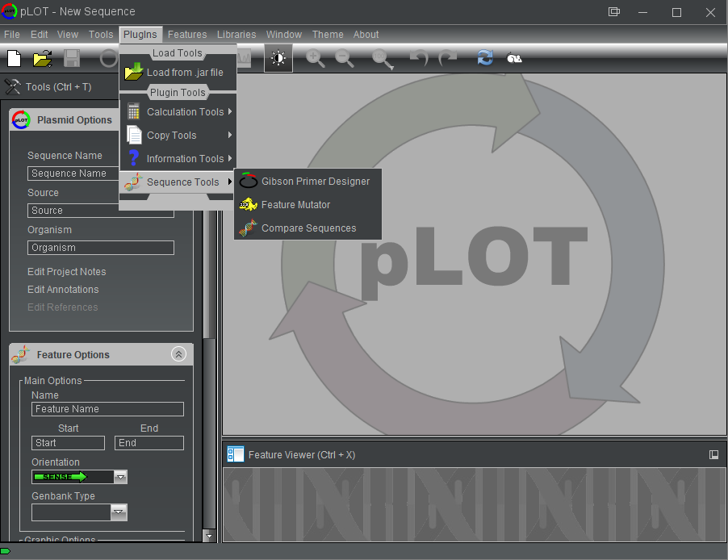Expand the Calculation Tools submenu
The width and height of the screenshot is (728, 560).
(184, 112)
